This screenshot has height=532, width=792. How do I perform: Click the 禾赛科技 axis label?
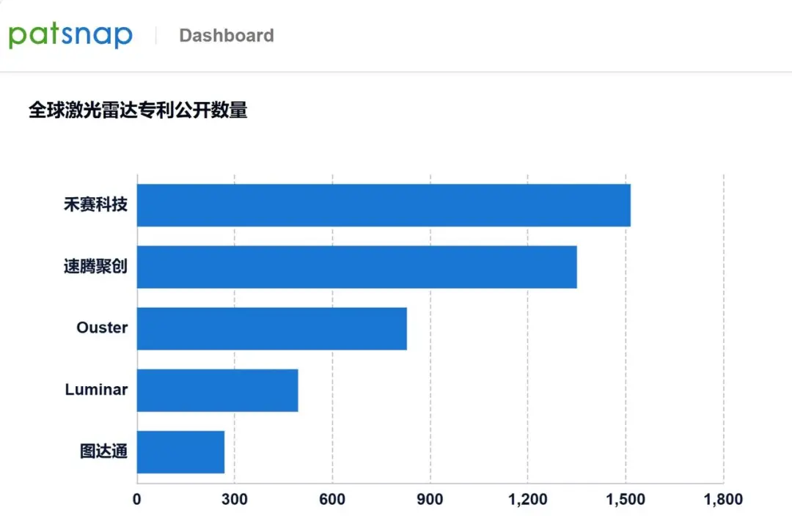pyautogui.click(x=95, y=204)
